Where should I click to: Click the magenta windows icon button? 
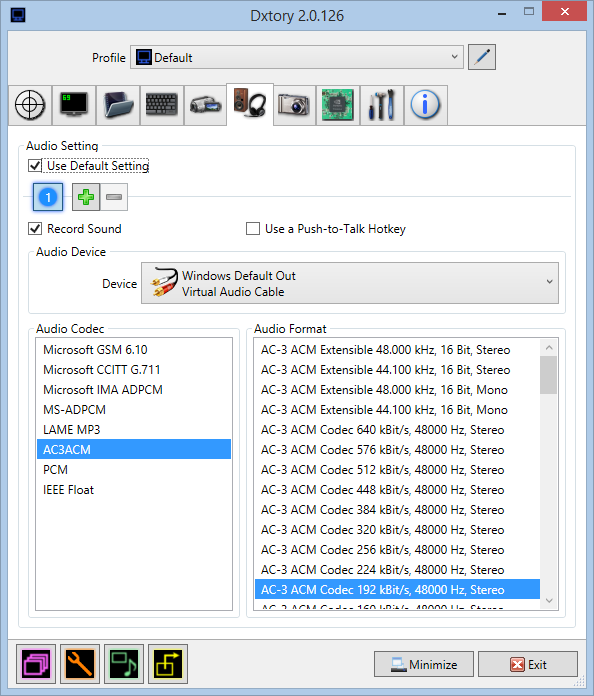coord(36,664)
